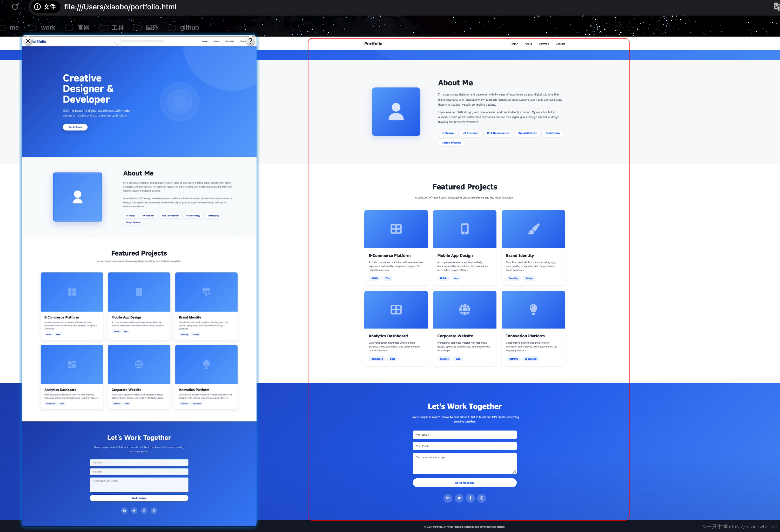Focus the Your Name field on right
This screenshot has width=780, height=532.
pos(465,435)
